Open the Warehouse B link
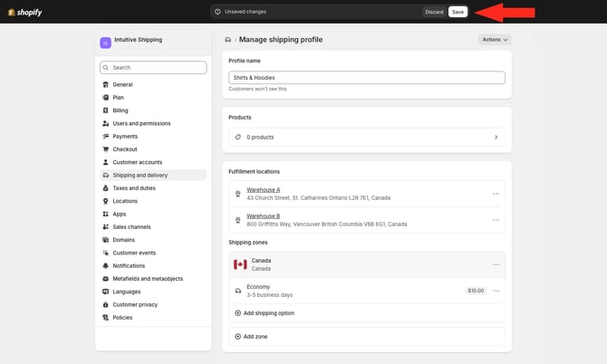Screen dimensions: 607x364 [x=264, y=216]
